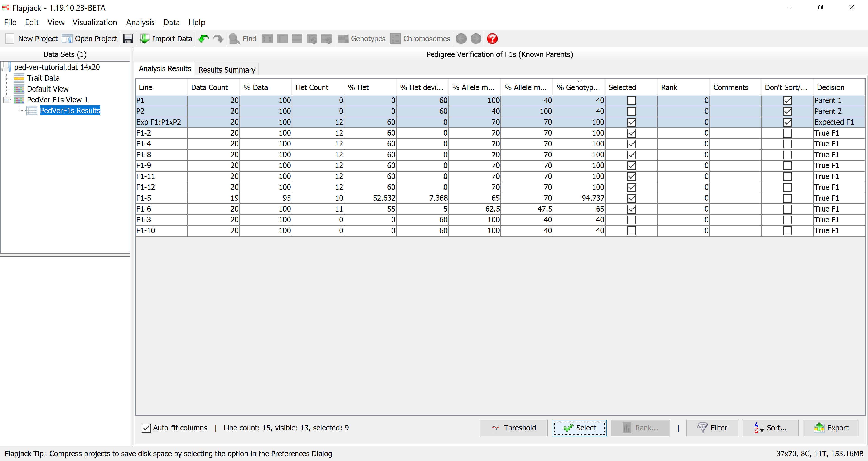868x461 pixels.
Task: Click the Filter button
Action: point(712,428)
